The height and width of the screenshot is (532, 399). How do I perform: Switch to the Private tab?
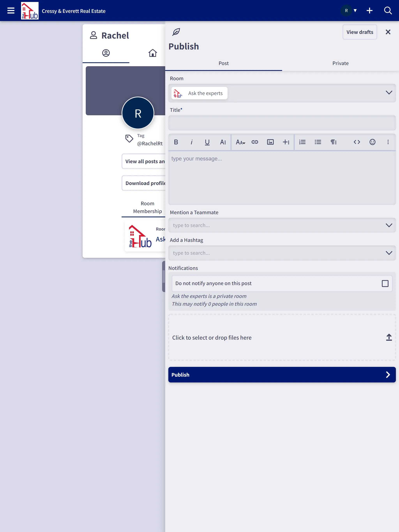click(x=340, y=63)
